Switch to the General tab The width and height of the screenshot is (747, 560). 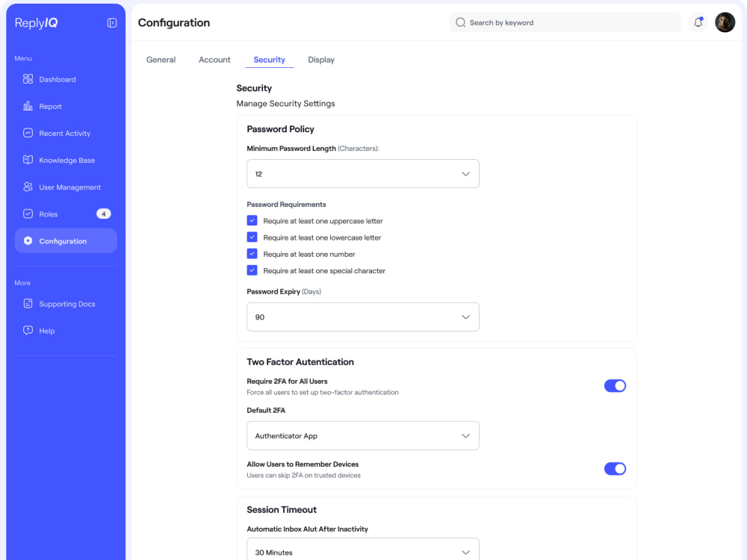(x=161, y=60)
